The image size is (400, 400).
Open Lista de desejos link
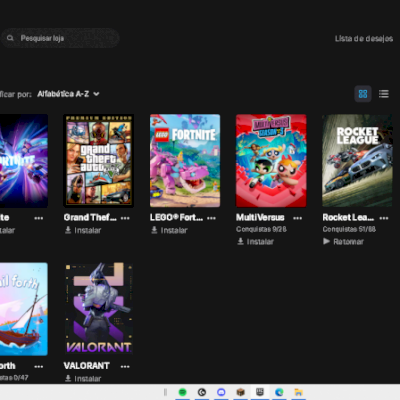click(364, 39)
